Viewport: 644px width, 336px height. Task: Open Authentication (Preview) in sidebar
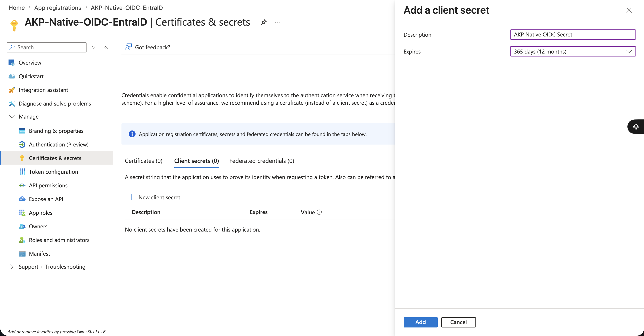coord(59,145)
